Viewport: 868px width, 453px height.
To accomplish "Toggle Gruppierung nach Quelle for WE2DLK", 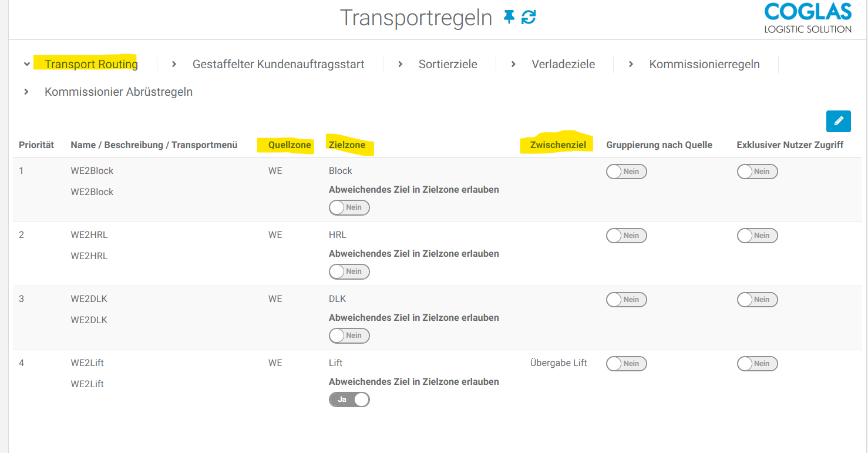I will coord(627,300).
